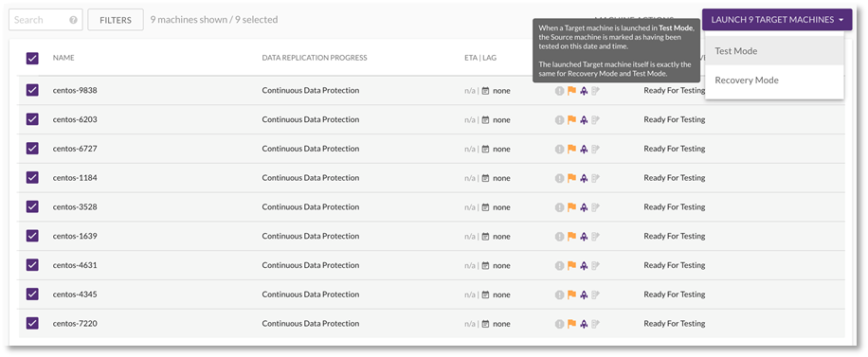Click the ETA | LAG column header
This screenshot has height=357, width=868.
pos(480,58)
